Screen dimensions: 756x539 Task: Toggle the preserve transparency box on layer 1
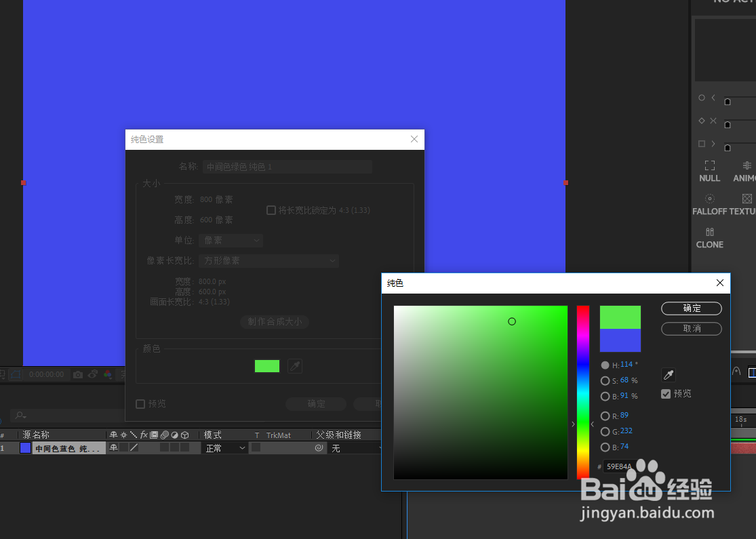click(256, 448)
